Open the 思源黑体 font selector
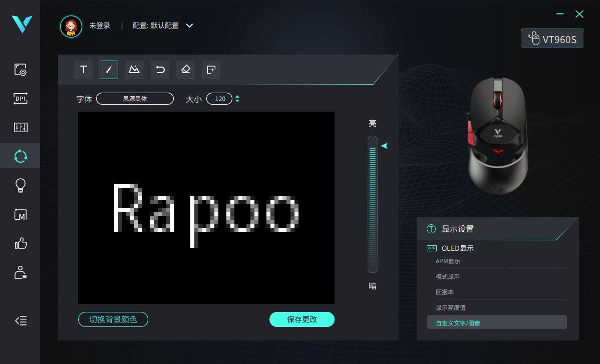Viewport: 600px width, 364px height. pos(135,98)
